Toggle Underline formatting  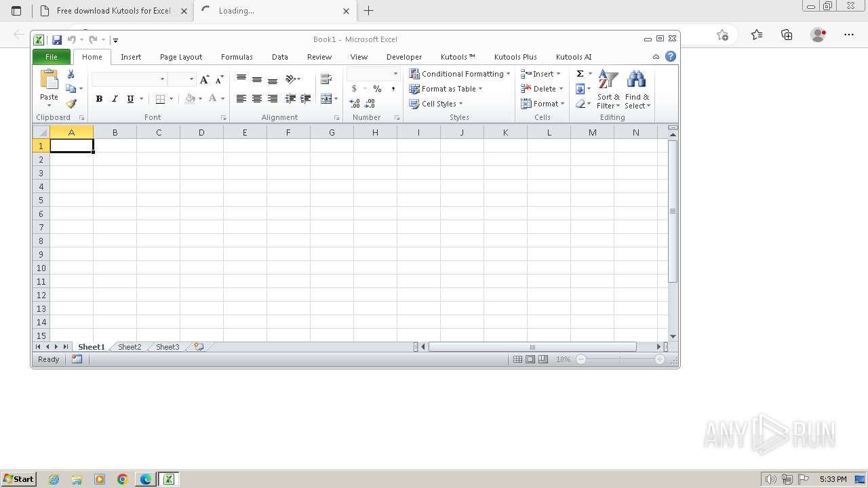[x=130, y=99]
